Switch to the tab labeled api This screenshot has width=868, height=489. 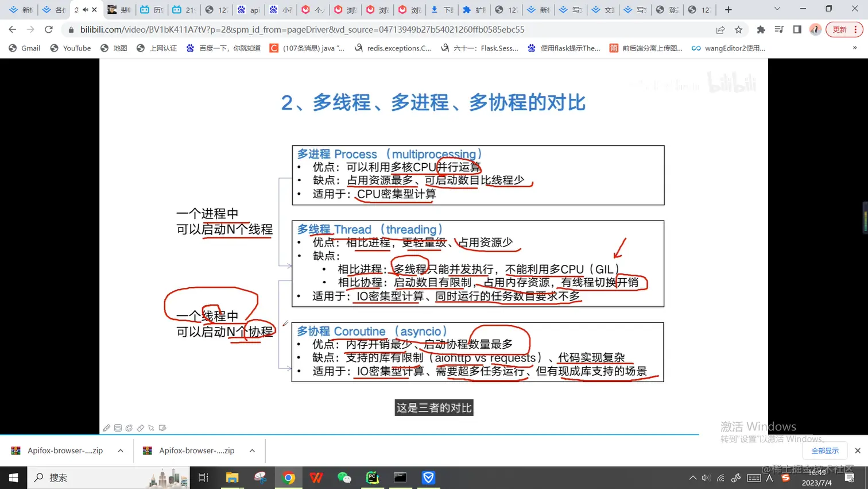pos(249,10)
